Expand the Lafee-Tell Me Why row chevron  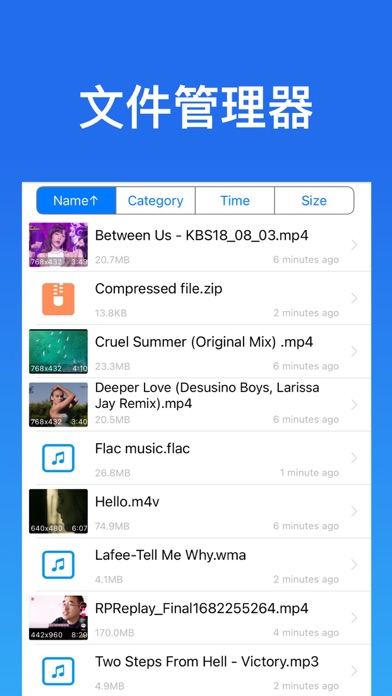pos(354,564)
